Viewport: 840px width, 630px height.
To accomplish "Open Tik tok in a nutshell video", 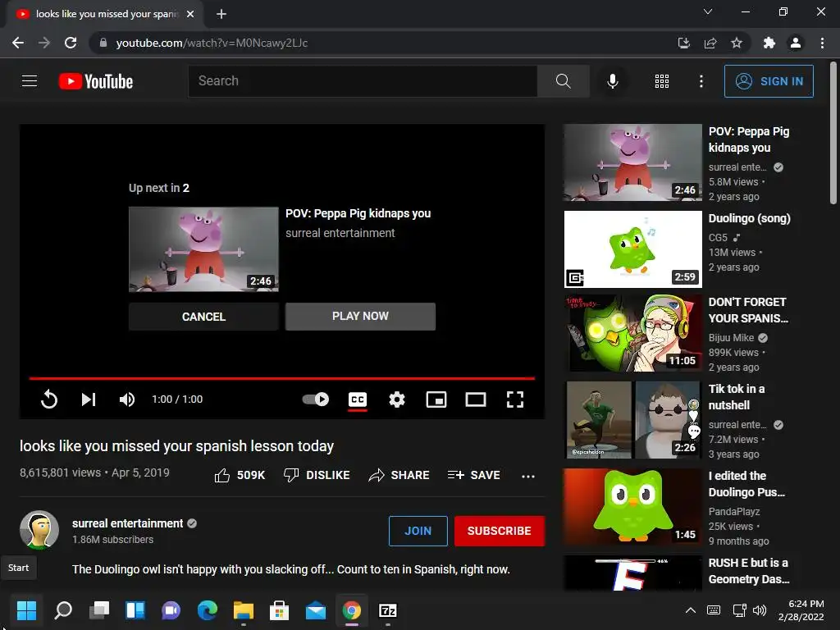I will pyautogui.click(x=632, y=419).
